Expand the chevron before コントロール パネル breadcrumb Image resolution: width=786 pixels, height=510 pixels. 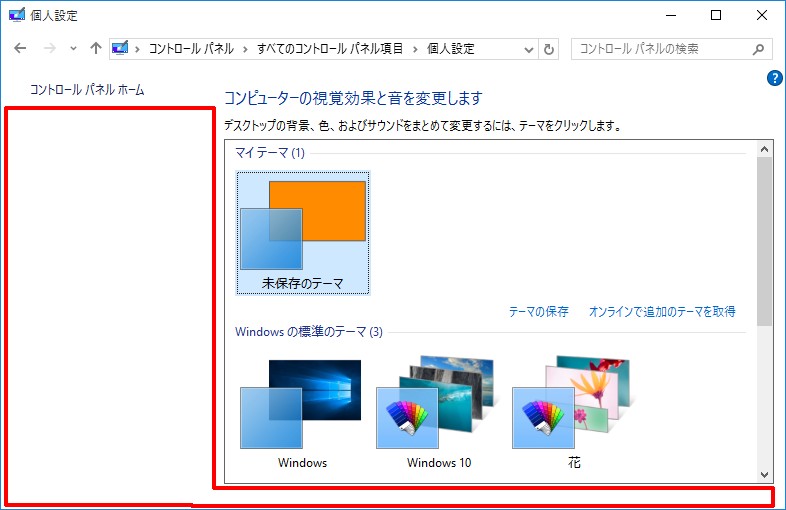point(137,49)
